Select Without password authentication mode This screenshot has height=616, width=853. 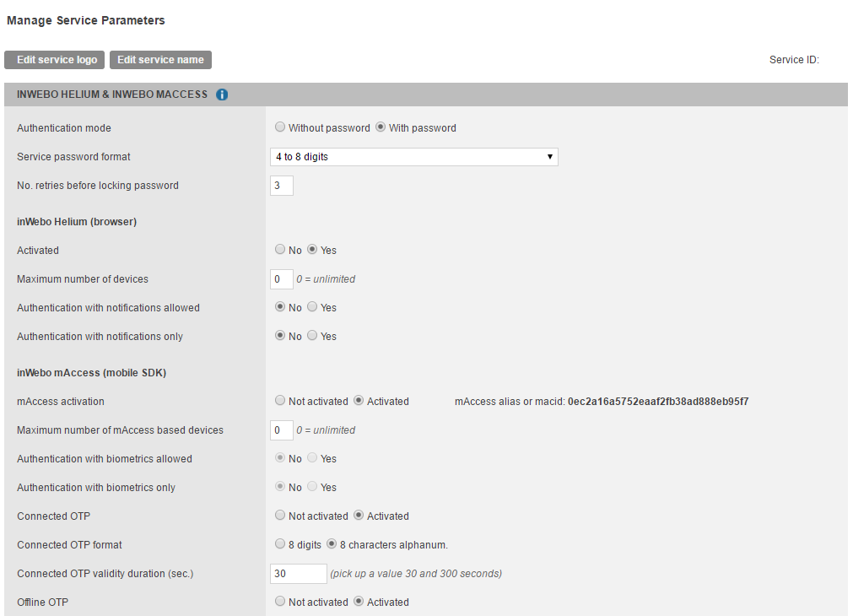click(x=280, y=128)
